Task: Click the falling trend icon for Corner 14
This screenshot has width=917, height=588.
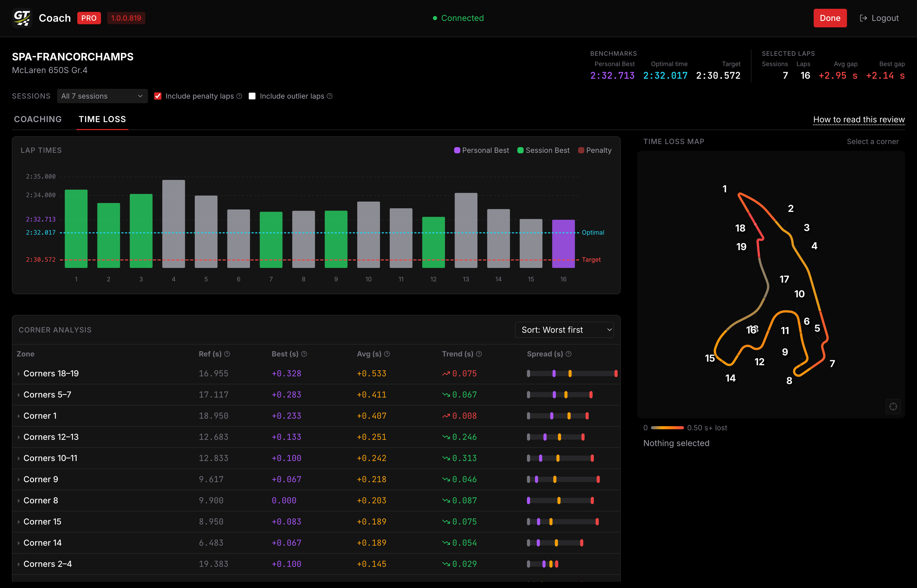Action: tap(446, 543)
